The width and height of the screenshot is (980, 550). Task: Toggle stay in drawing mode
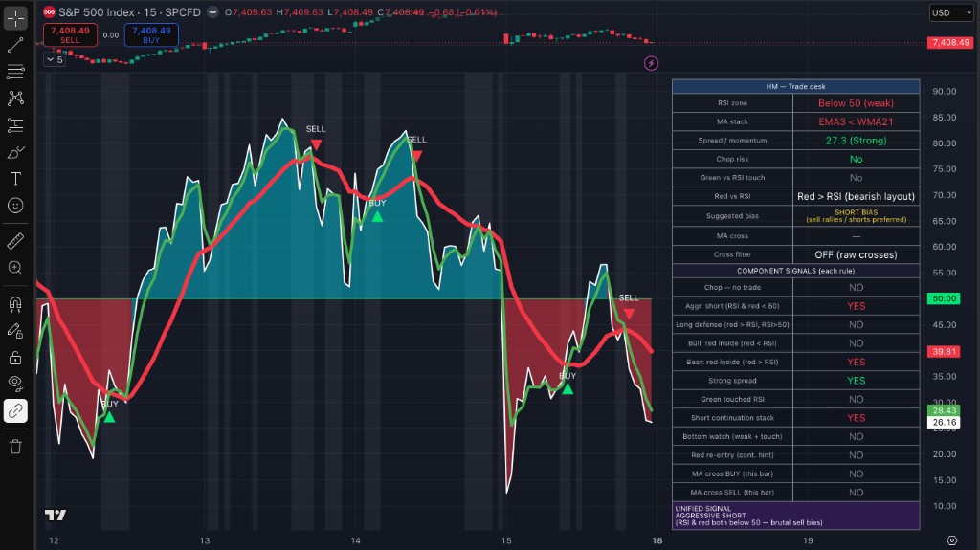(x=15, y=331)
